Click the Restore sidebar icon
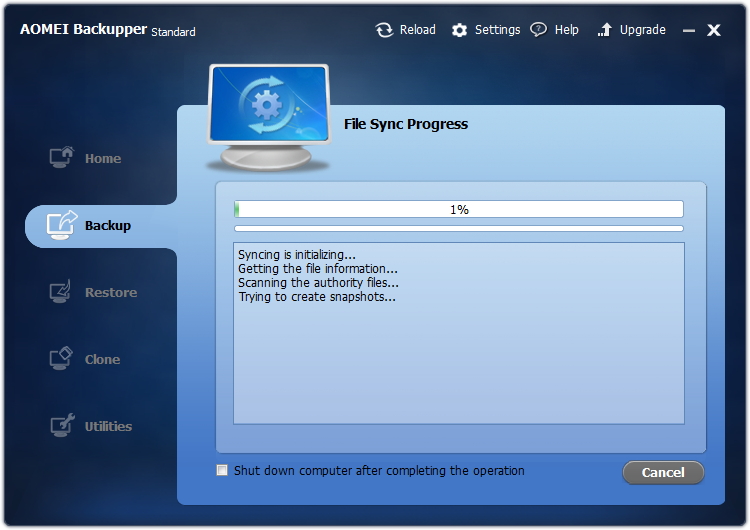Image resolution: width=750 pixels, height=530 pixels. point(61,291)
